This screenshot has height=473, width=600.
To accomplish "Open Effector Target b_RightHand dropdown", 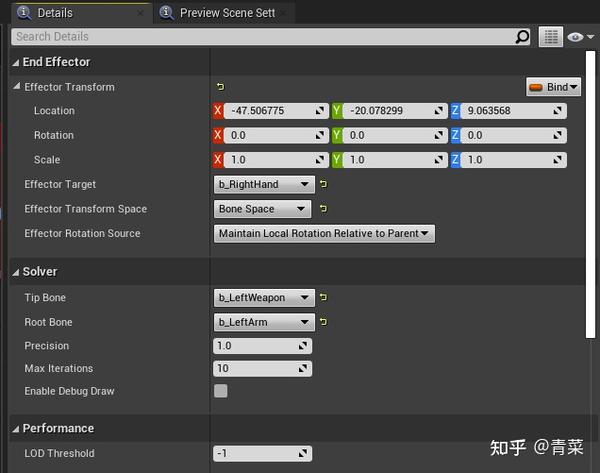I will [x=264, y=184].
